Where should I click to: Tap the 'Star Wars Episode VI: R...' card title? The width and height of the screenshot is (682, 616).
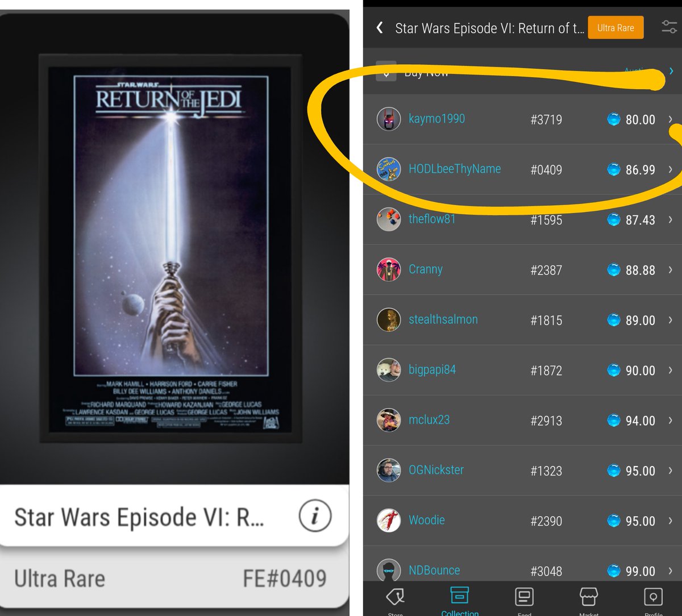coord(139,517)
